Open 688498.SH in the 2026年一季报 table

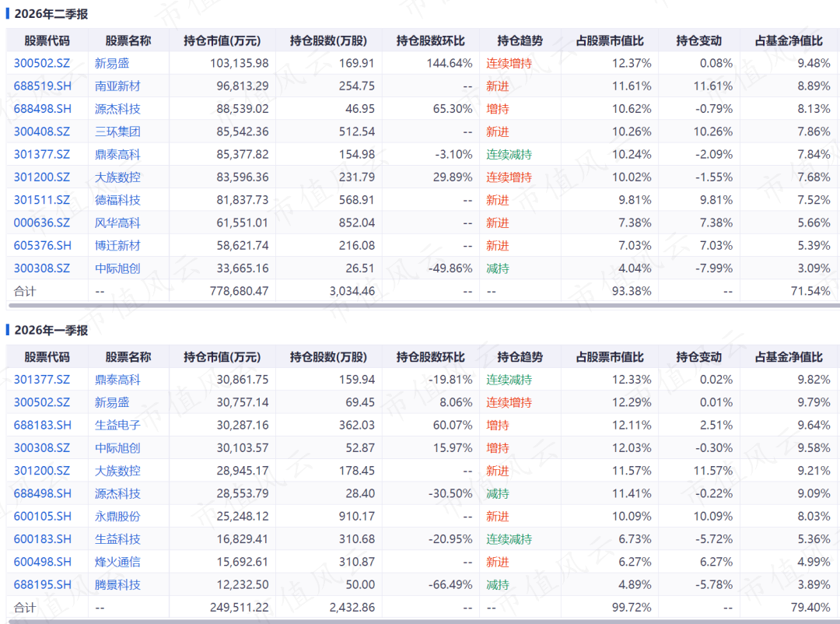click(42, 493)
